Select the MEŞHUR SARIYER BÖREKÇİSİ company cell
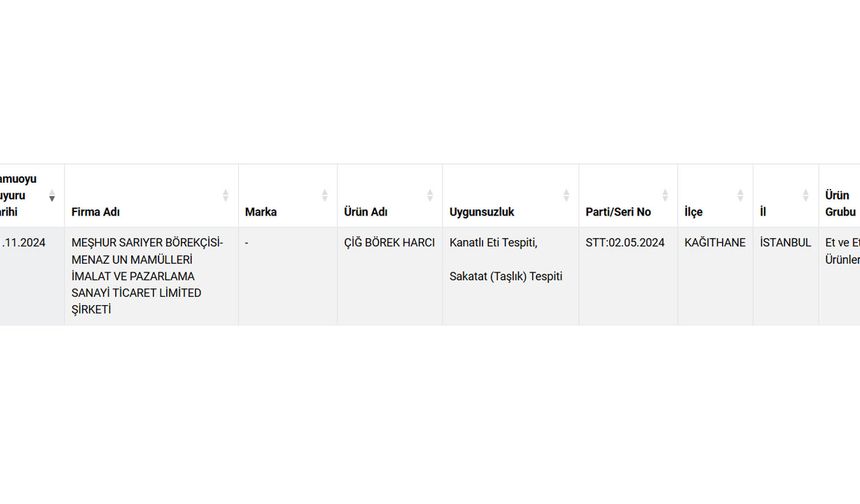 (x=147, y=276)
